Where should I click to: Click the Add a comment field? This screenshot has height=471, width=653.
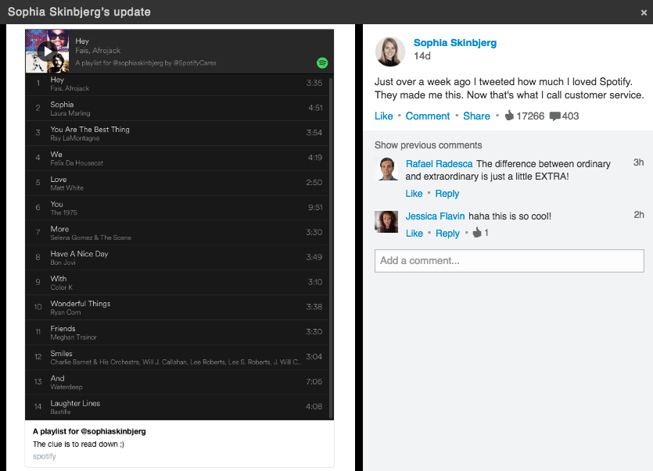(x=509, y=261)
